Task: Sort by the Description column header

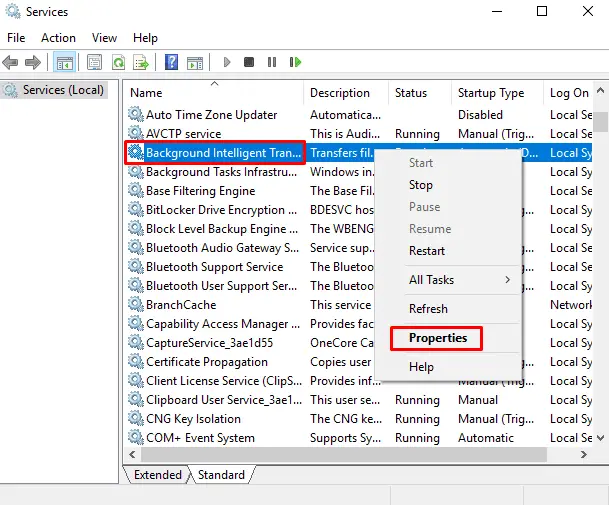Action: coord(346,93)
